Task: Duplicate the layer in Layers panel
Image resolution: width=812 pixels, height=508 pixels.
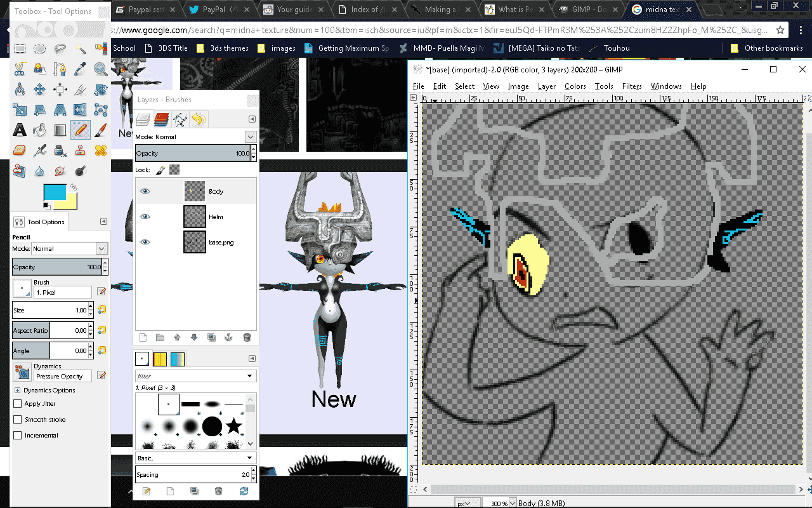Action: tap(212, 338)
